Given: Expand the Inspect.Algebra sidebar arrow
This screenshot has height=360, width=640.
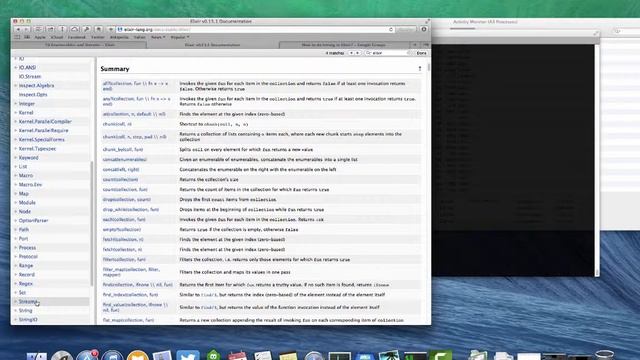Looking at the screenshot, I should 16,86.
